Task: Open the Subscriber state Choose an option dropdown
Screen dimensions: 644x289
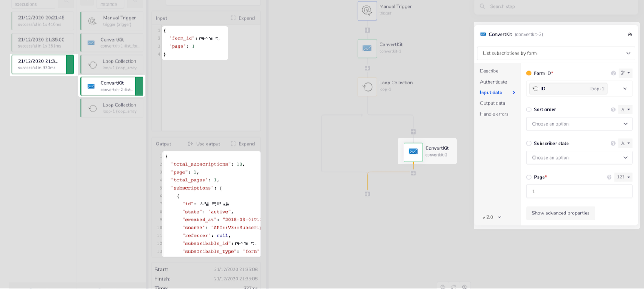Action: click(x=579, y=157)
